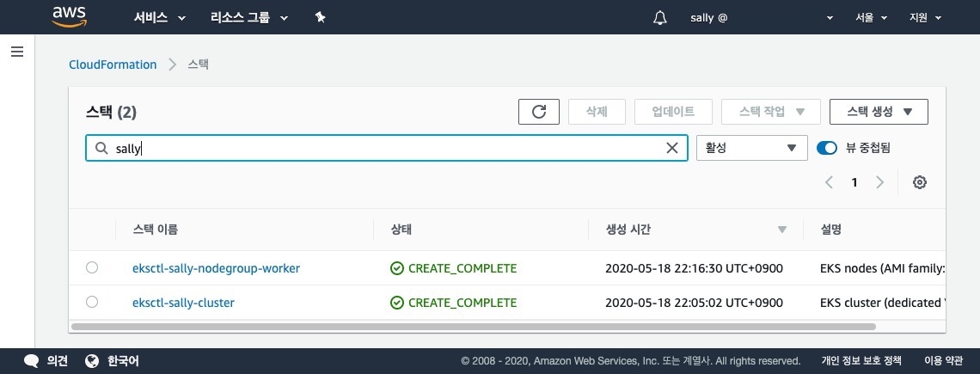The width and height of the screenshot is (980, 374).
Task: Open table preferences gear icon
Action: point(920,182)
